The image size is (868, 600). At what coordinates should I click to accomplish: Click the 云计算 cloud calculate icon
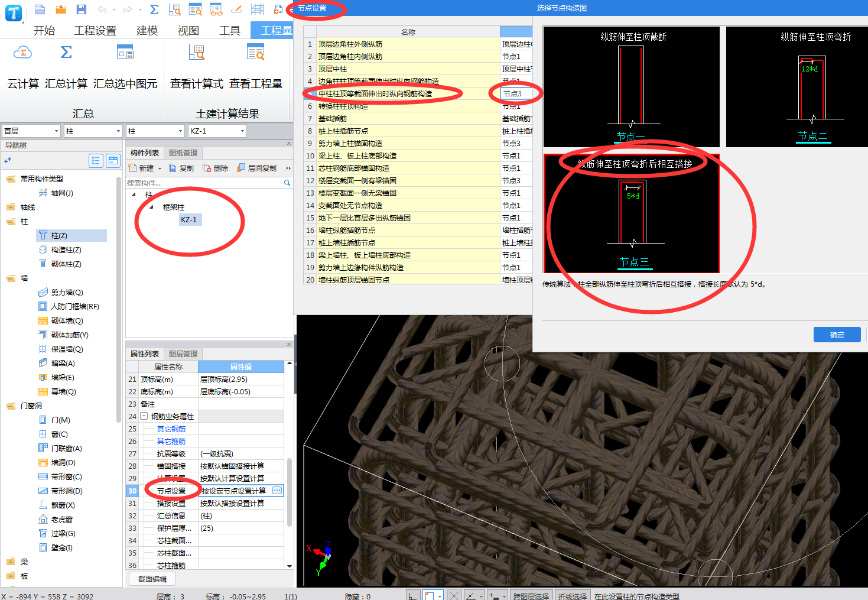(22, 53)
